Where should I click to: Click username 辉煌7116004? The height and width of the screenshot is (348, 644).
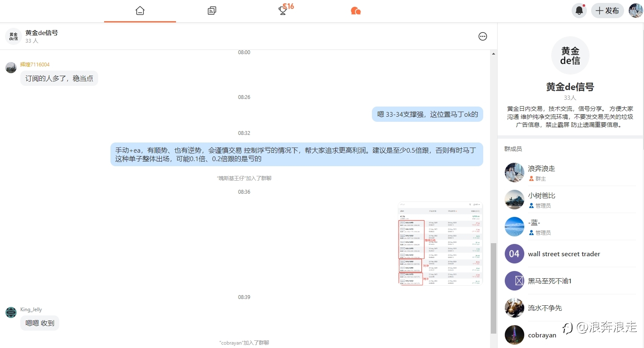pyautogui.click(x=35, y=64)
